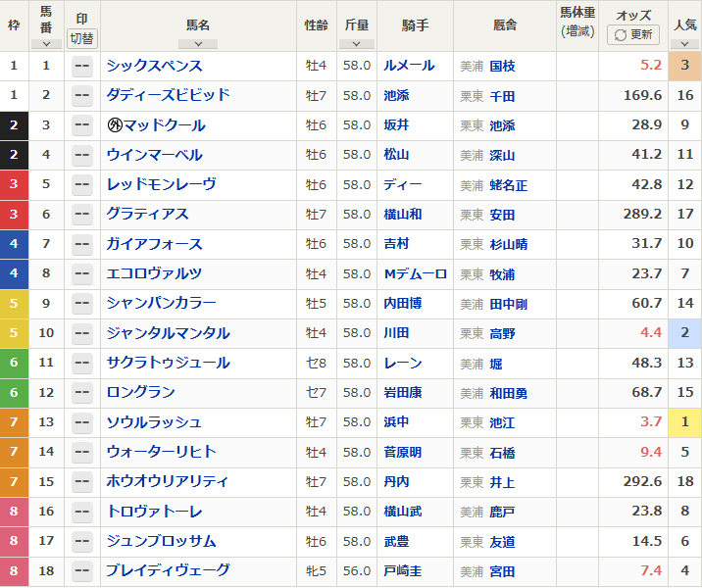
Task: Toggle the mark box for ブレイディヴェーグ
Action: [x=82, y=570]
